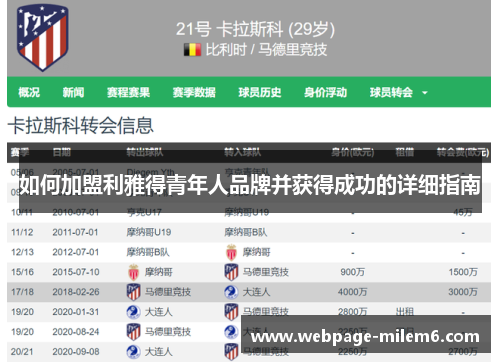Click the Monaco crest in 15/16 row
Image resolution: width=500 pixels, height=362 pixels.
[133, 272]
